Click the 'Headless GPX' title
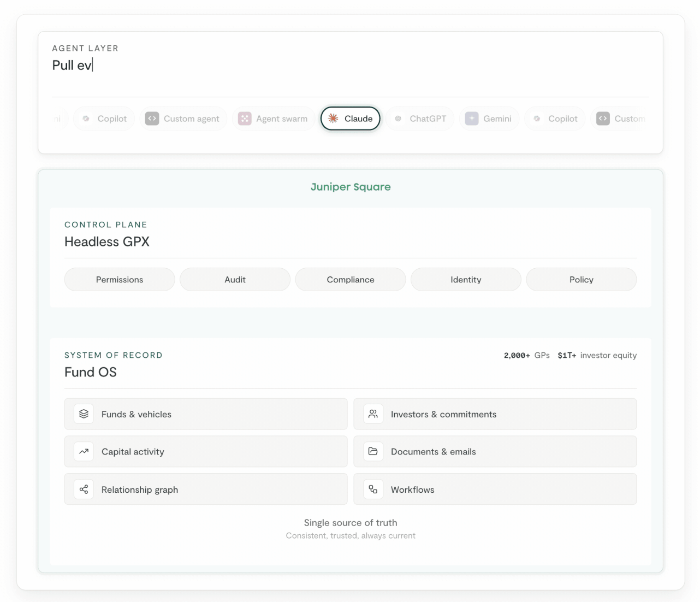This screenshot has width=700, height=602. tap(107, 242)
